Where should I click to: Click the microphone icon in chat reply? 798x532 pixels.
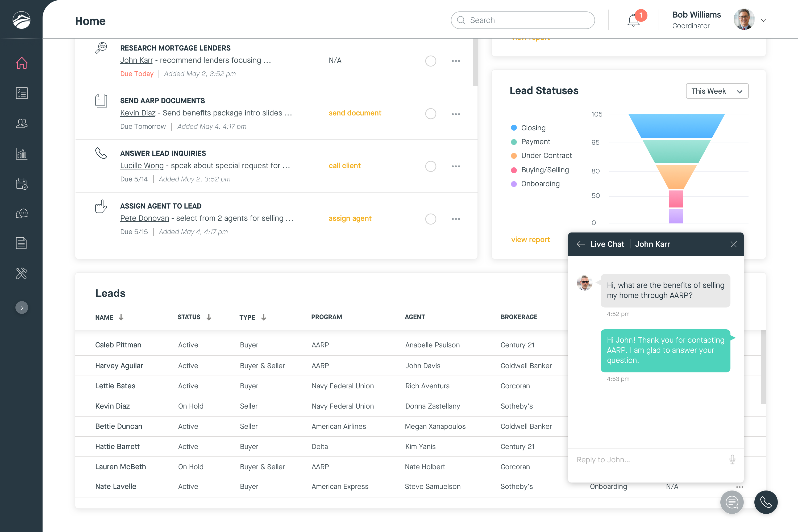click(732, 459)
